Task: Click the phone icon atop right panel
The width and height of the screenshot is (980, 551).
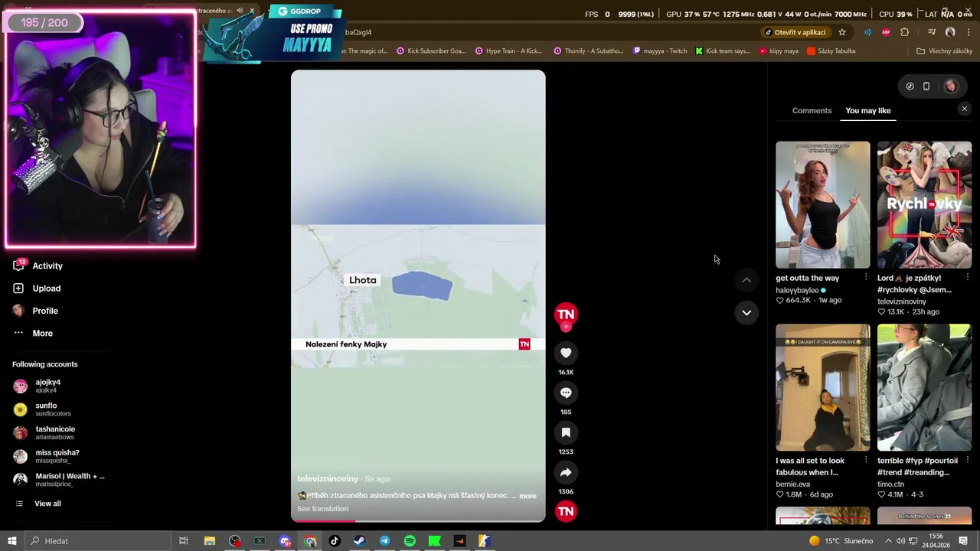Action: [926, 86]
